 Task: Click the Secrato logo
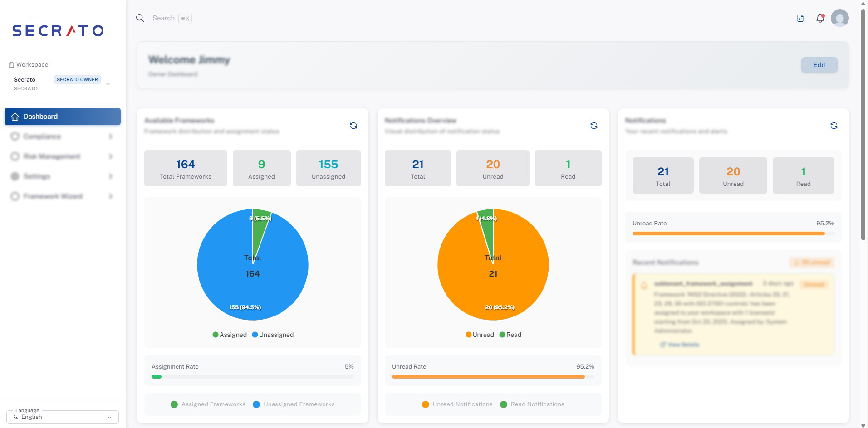point(58,31)
